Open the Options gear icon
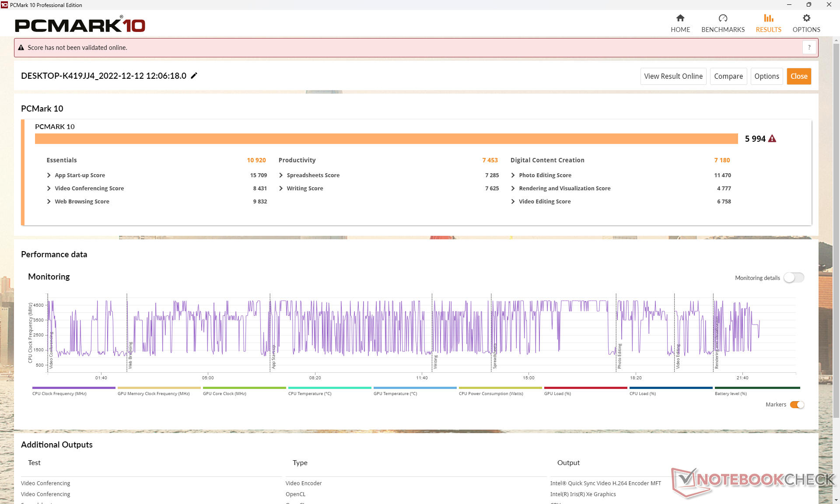Image resolution: width=840 pixels, height=504 pixels. coord(806,18)
